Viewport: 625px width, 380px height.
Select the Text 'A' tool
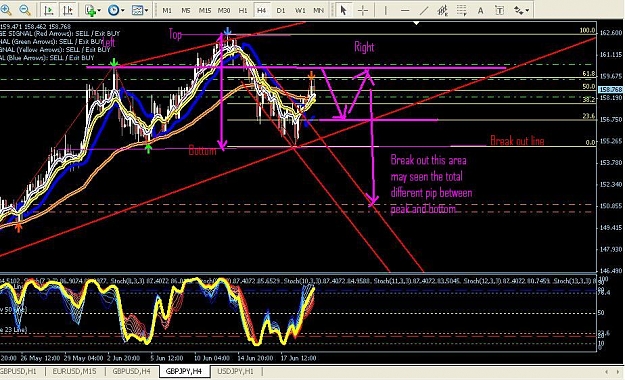481,10
